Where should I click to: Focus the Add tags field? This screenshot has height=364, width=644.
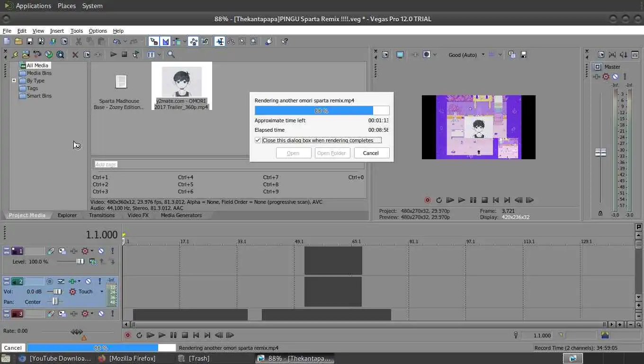228,164
